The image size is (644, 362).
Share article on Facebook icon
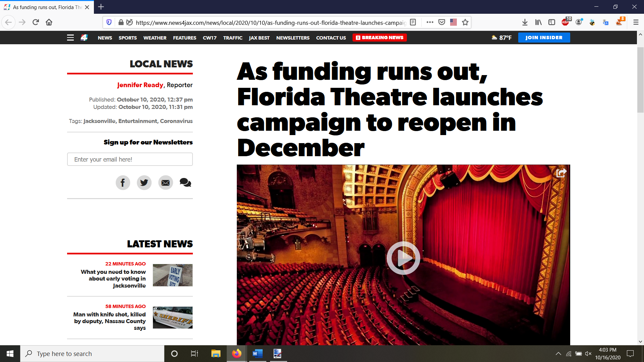(x=123, y=183)
